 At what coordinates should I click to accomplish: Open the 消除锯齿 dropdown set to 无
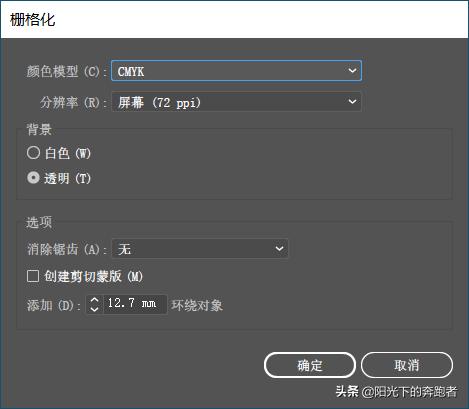pyautogui.click(x=200, y=249)
